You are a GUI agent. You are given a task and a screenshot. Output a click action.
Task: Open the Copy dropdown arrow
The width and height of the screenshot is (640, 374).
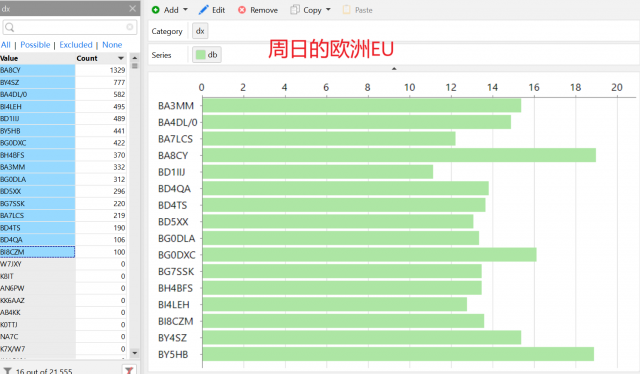[328, 9]
